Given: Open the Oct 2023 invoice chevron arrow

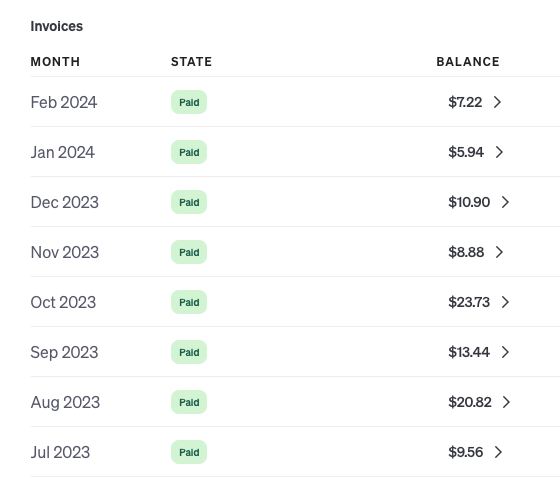Looking at the screenshot, I should (x=505, y=302).
